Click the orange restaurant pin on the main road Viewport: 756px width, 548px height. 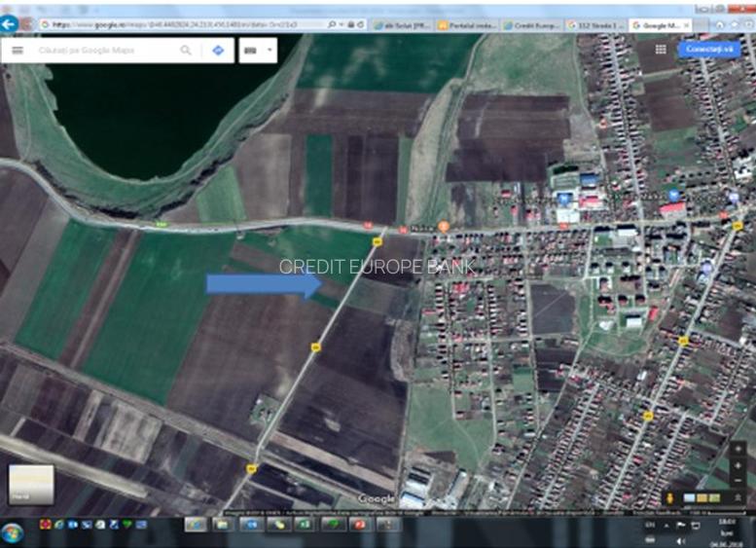(443, 226)
